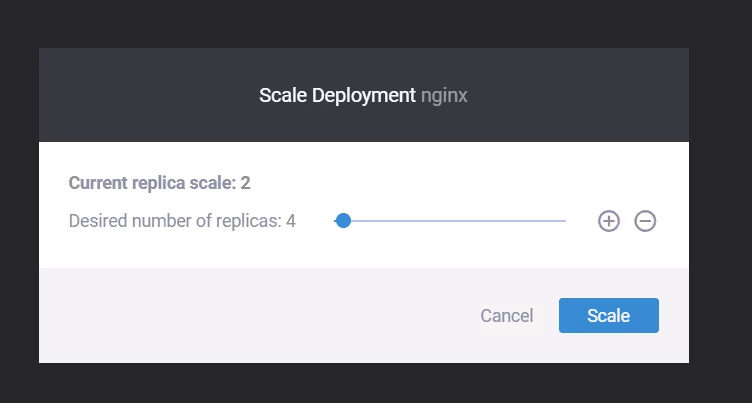Viewport: 752px width, 403px height.
Task: Click the circled minus stepper icon
Action: (x=645, y=221)
